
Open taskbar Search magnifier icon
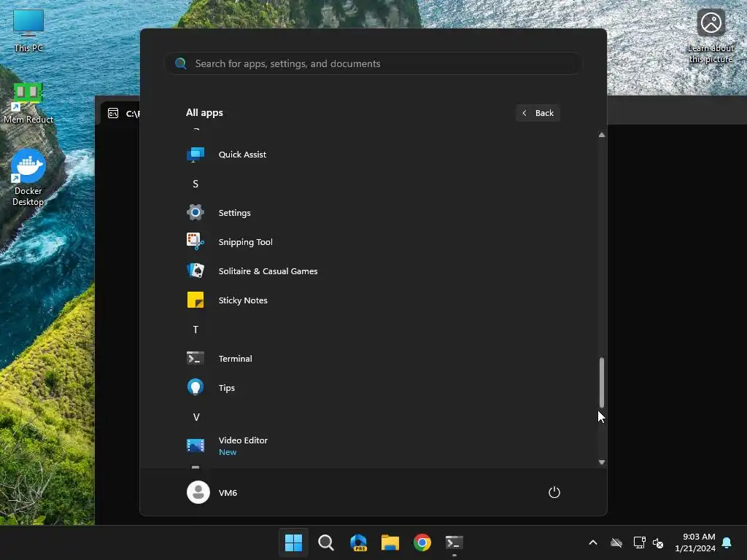tap(326, 542)
